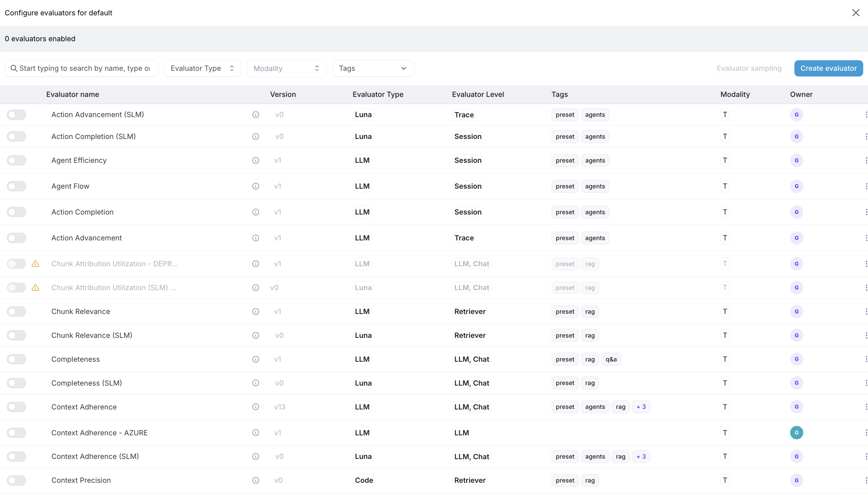Click the q&a tag on Completeness row

pyautogui.click(x=611, y=359)
